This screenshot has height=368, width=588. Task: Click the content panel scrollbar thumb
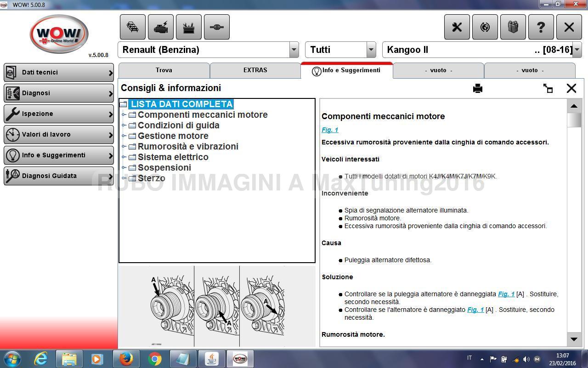click(574, 120)
